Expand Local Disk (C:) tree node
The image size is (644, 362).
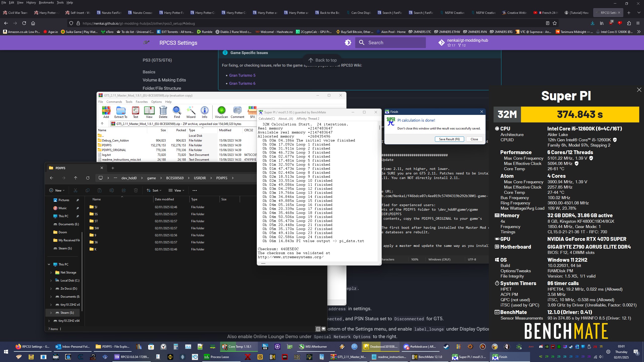tap(51, 281)
